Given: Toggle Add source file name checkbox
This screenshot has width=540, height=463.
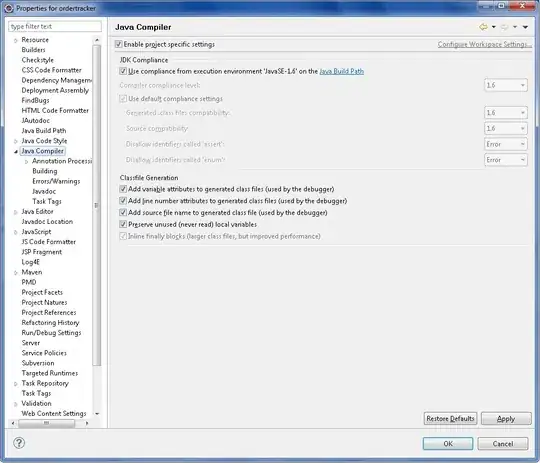Looking at the screenshot, I should (x=123, y=213).
